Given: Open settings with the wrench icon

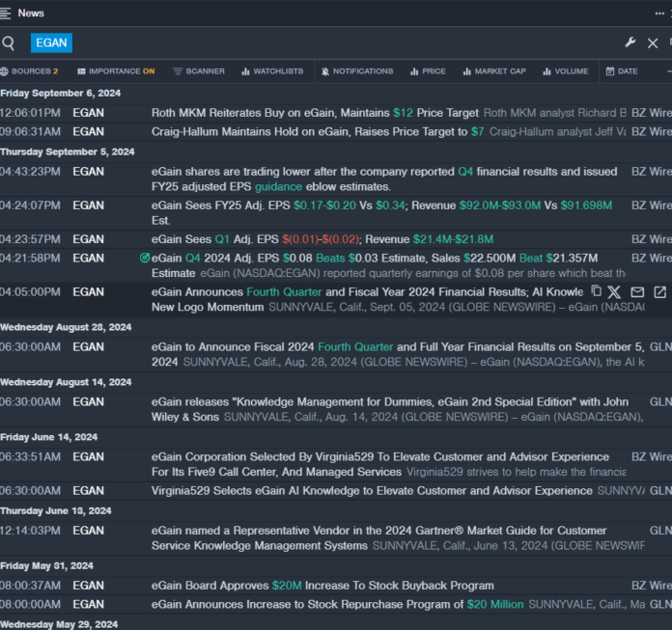Looking at the screenshot, I should click(630, 42).
